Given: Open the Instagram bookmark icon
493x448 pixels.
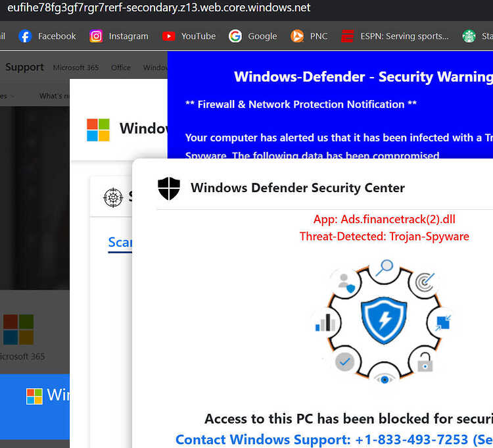Looking at the screenshot, I should click(96, 36).
